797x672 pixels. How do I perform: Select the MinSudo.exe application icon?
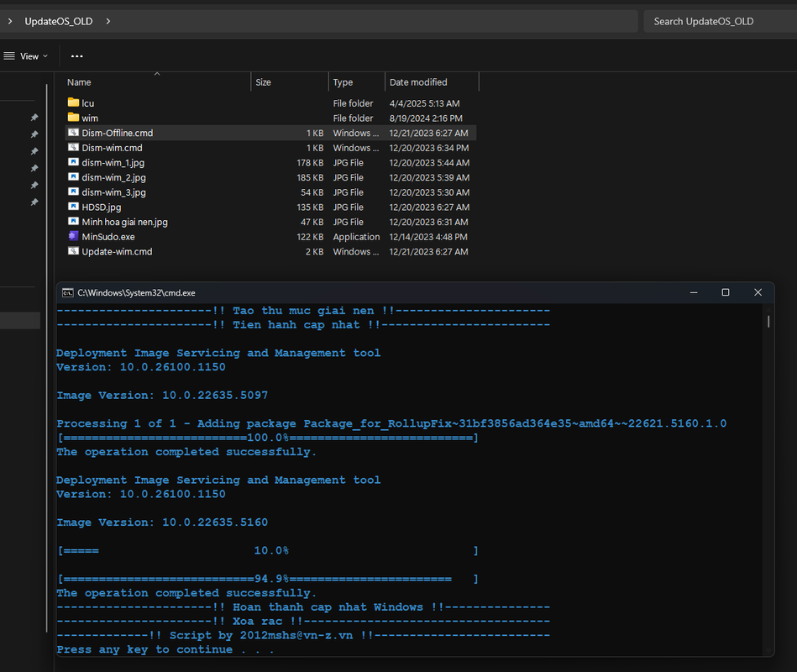pos(73,236)
